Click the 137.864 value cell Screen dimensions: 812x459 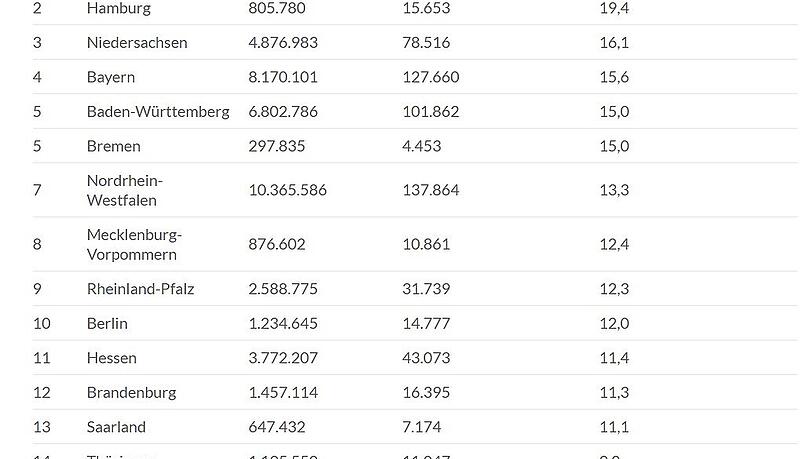431,190
